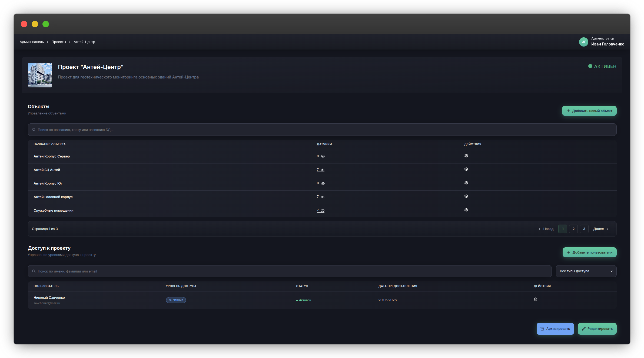Click the Активен status of the user
This screenshot has height=358, width=644.
[304, 300]
